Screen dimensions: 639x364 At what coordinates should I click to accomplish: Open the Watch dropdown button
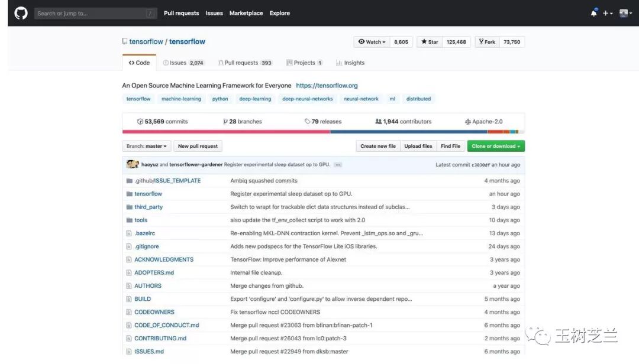click(x=372, y=42)
